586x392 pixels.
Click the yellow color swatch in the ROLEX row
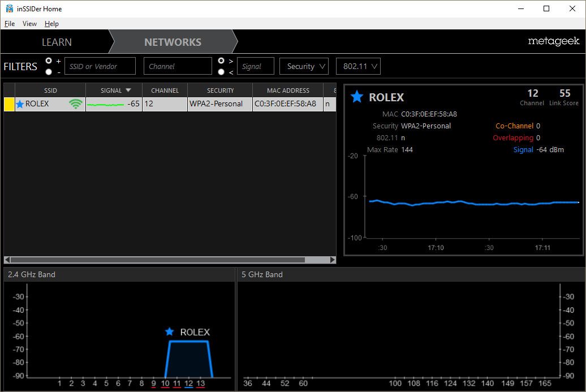click(x=9, y=104)
